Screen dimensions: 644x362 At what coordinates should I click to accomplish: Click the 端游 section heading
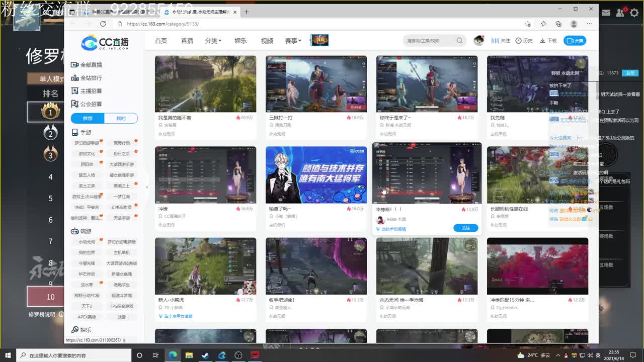click(x=82, y=231)
